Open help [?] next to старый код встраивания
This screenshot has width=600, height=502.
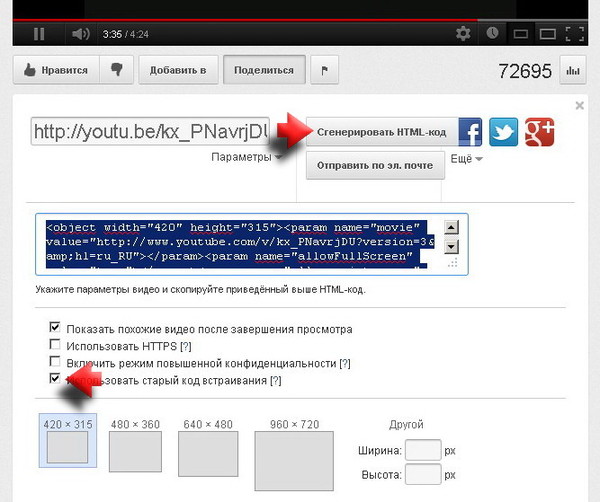tap(276, 381)
